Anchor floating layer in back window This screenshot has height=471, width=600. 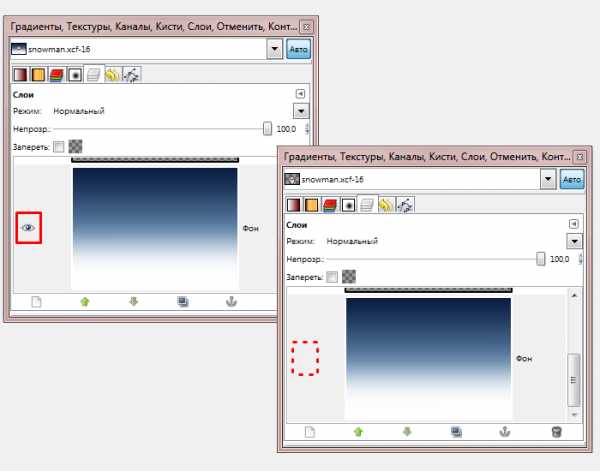coord(231,302)
